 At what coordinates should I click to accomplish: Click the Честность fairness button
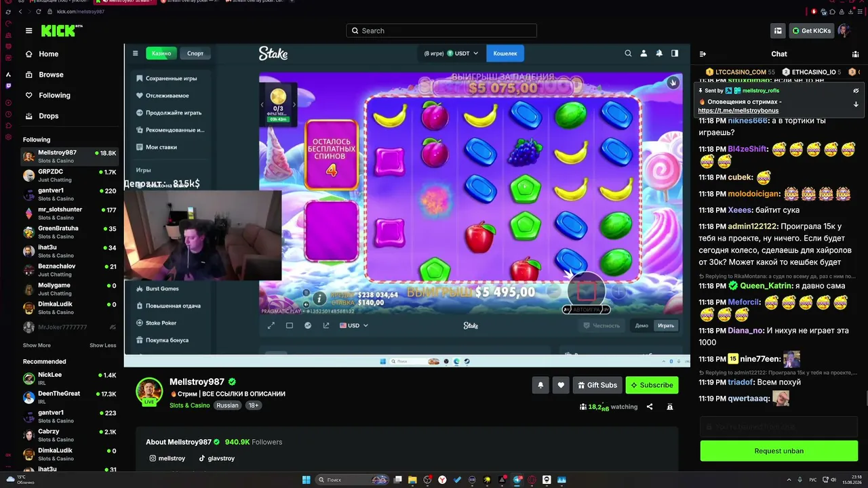coord(601,325)
